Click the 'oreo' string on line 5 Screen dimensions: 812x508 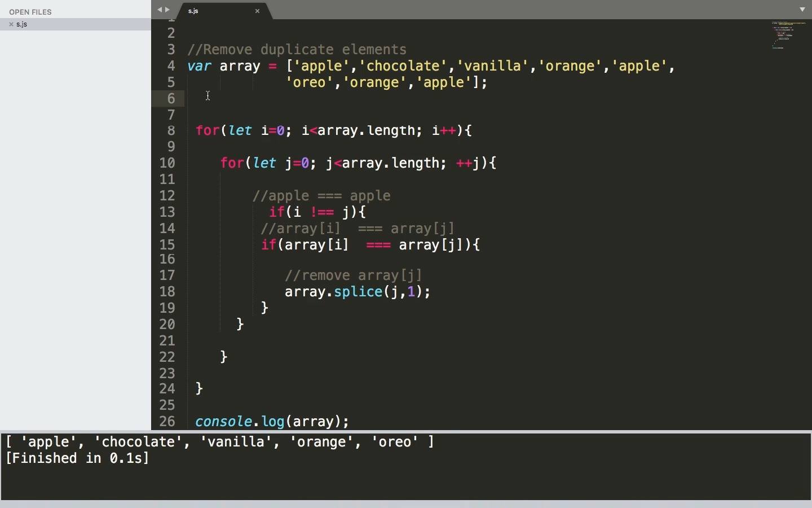click(x=310, y=82)
